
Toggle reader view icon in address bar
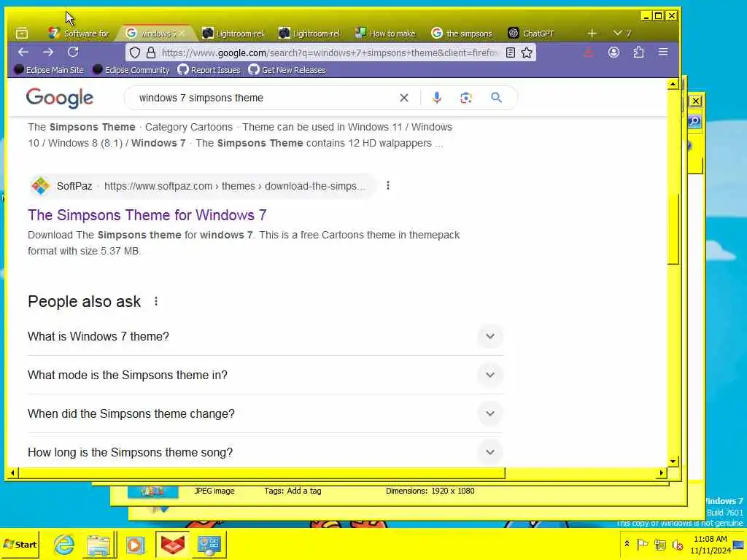tap(510, 52)
